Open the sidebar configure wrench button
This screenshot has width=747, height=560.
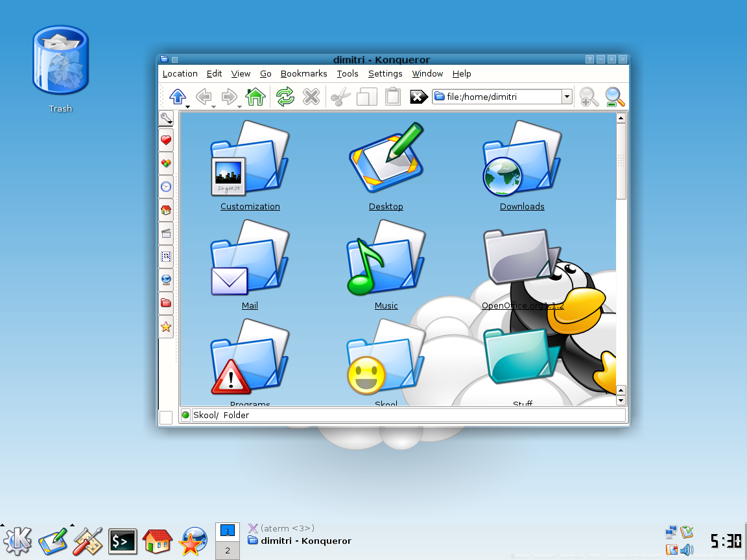coord(166,118)
